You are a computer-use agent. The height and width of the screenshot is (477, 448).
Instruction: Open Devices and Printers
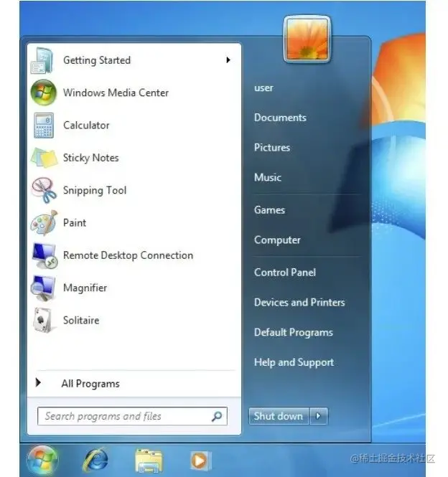coord(299,303)
